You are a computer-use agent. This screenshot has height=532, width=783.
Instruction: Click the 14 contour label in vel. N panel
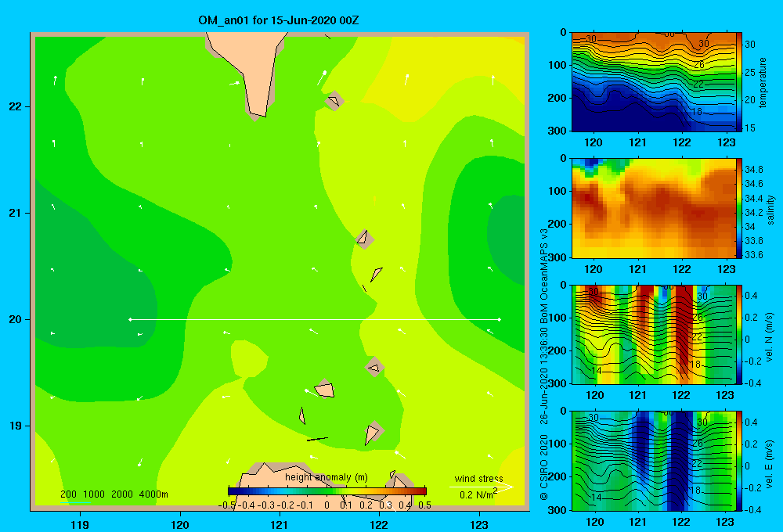tap(596, 371)
